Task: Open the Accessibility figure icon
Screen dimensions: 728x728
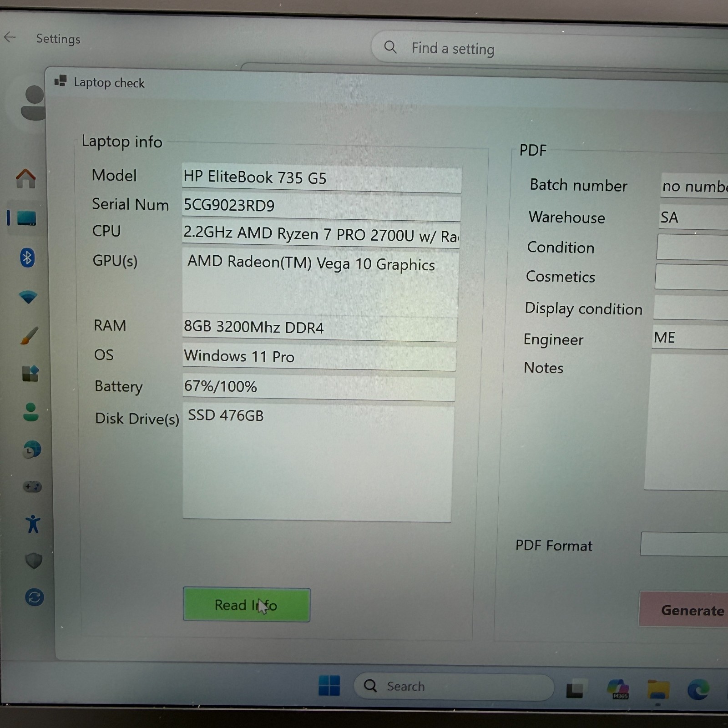Action: point(33,524)
